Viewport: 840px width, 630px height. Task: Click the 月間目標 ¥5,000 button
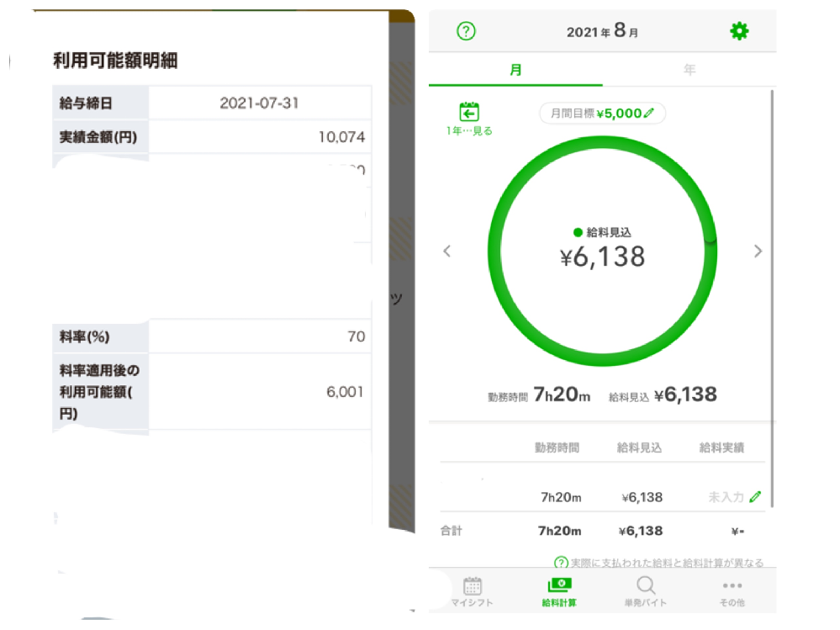click(x=602, y=113)
